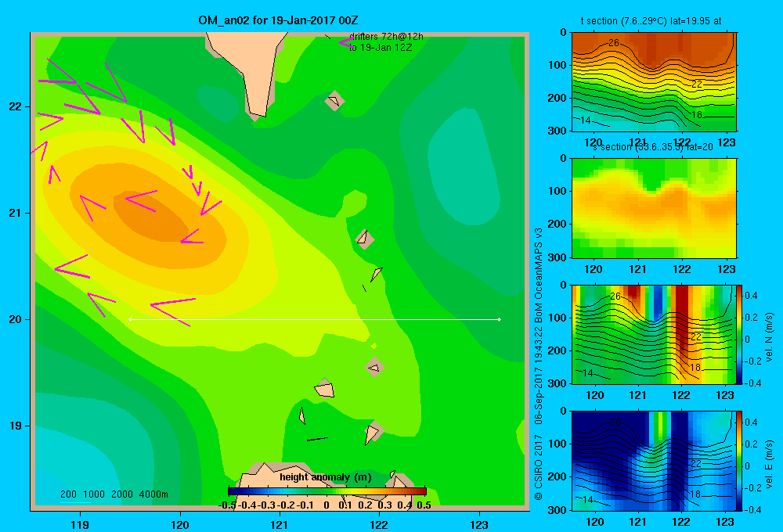Image resolution: width=783 pixels, height=532 pixels.
Task: Click the right endpoint of the white section line
Action: click(x=499, y=319)
